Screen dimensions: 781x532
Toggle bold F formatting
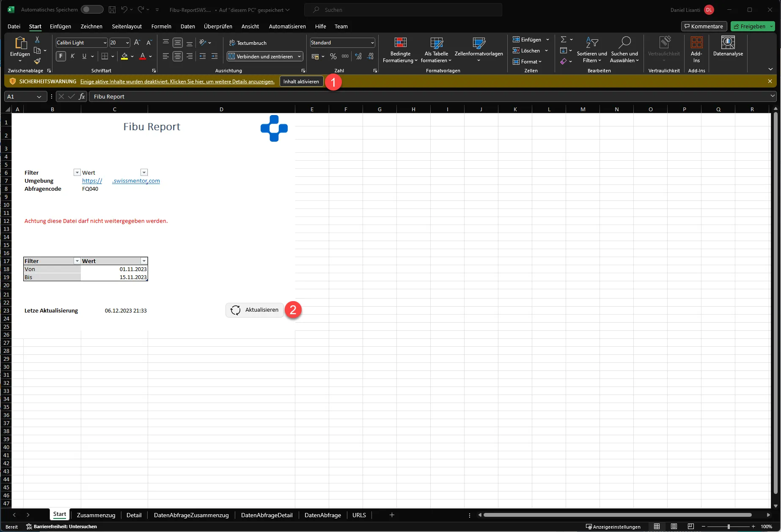tap(61, 56)
